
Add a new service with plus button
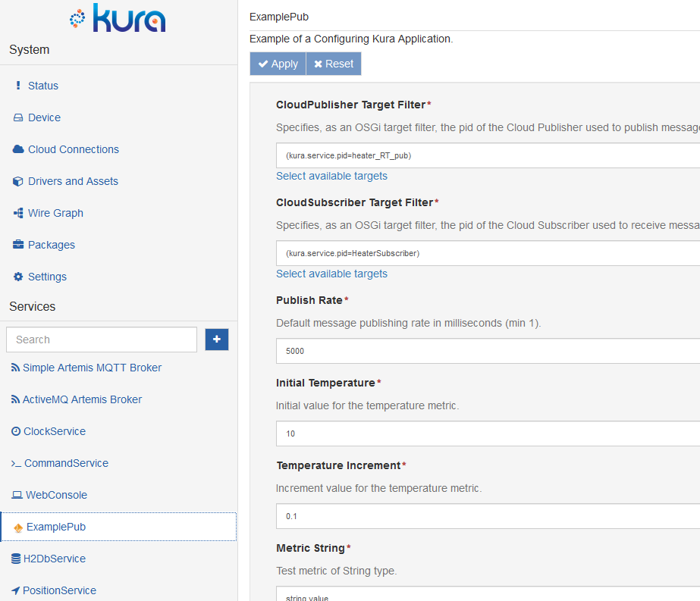217,340
